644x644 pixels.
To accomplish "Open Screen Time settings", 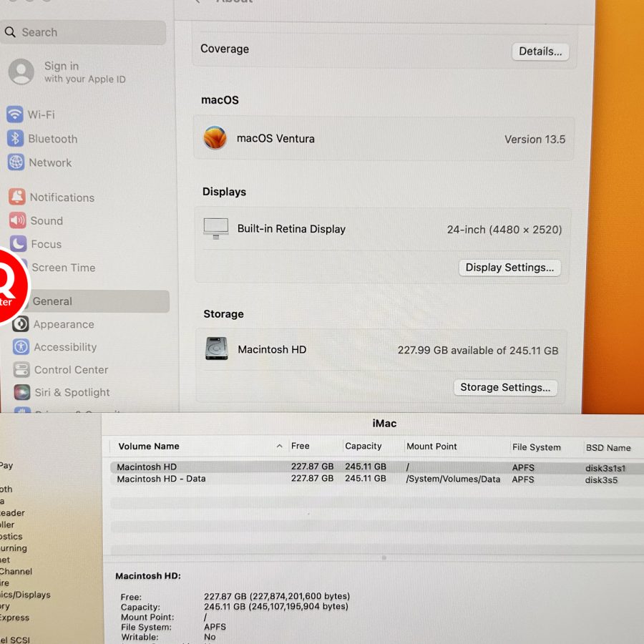I will pyautogui.click(x=64, y=268).
